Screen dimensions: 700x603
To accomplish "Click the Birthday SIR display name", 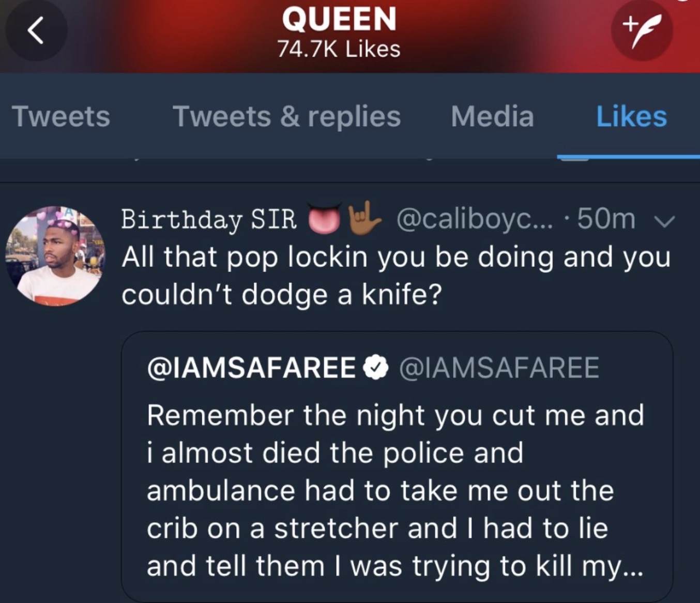I will pyautogui.click(x=209, y=219).
